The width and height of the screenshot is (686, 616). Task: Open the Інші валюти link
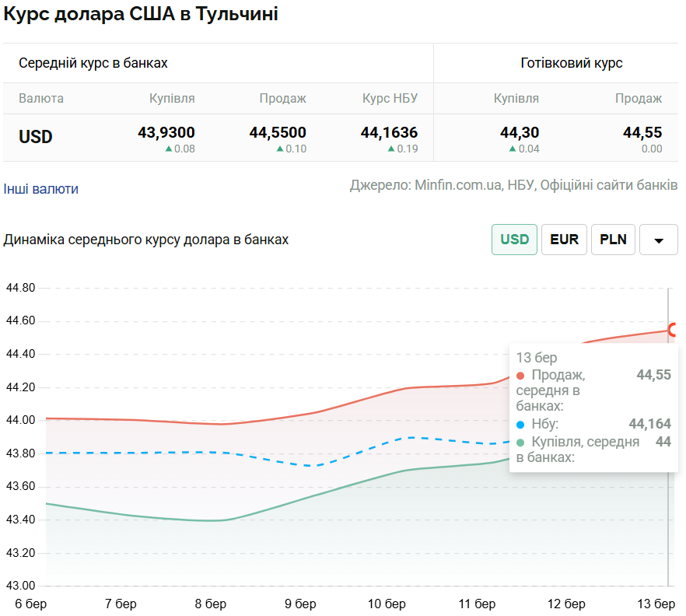[41, 189]
